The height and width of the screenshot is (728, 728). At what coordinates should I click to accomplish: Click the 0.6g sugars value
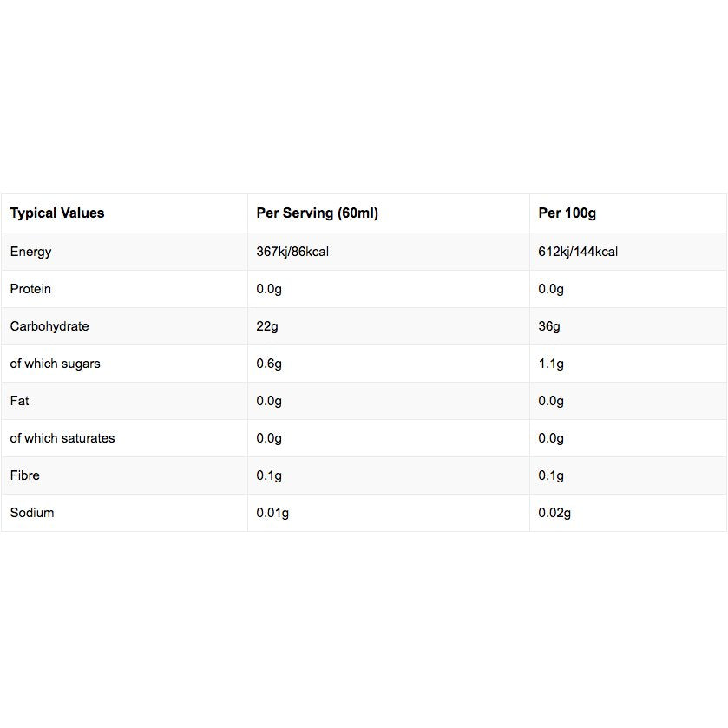(269, 364)
